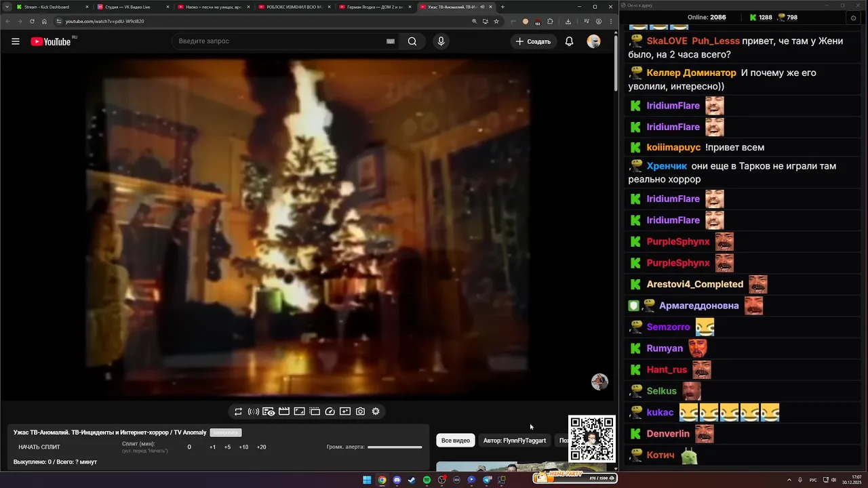Switch to the РОБЛОКС ИЗМЕНИЛ ВСЮ tab
Image resolution: width=868 pixels, height=488 pixels.
296,7
